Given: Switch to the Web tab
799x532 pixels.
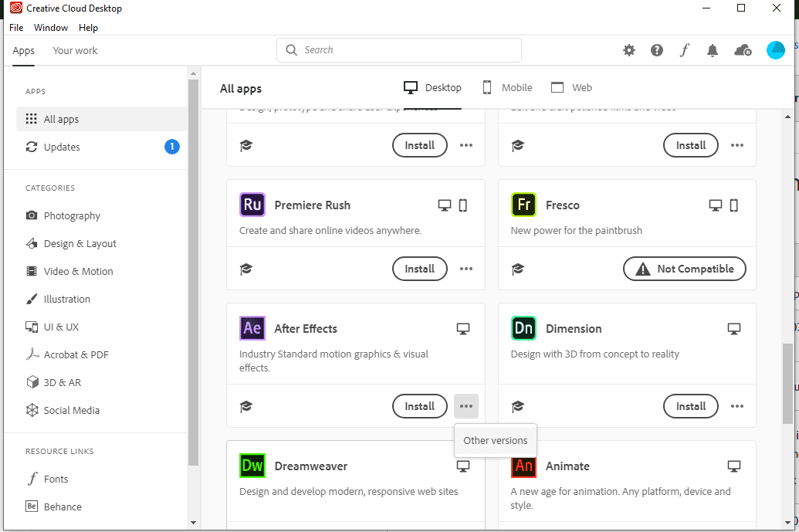Looking at the screenshot, I should pos(571,88).
